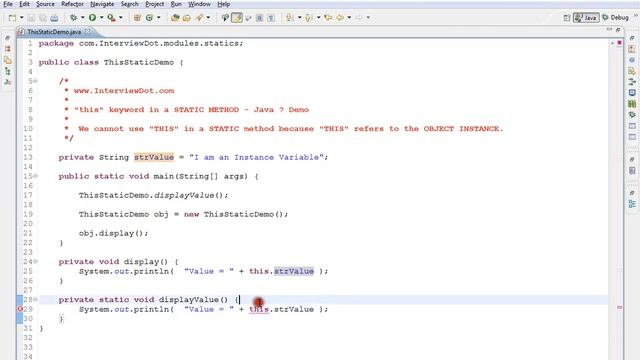Click the underlined 'this' error on line 29
The image size is (640, 360).
tap(259, 309)
